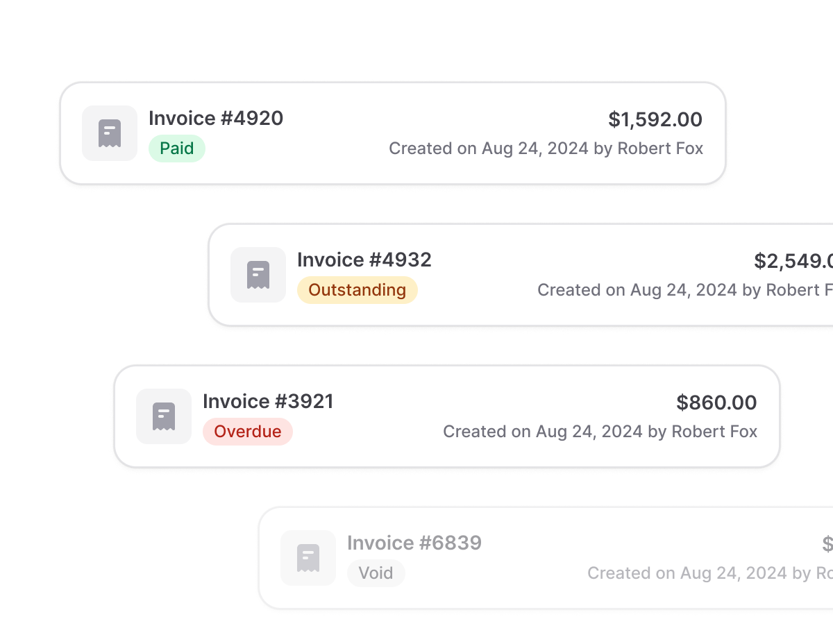This screenshot has width=833, height=644.
Task: Click the receipt icon for Invoice #4932
Action: pyautogui.click(x=258, y=275)
